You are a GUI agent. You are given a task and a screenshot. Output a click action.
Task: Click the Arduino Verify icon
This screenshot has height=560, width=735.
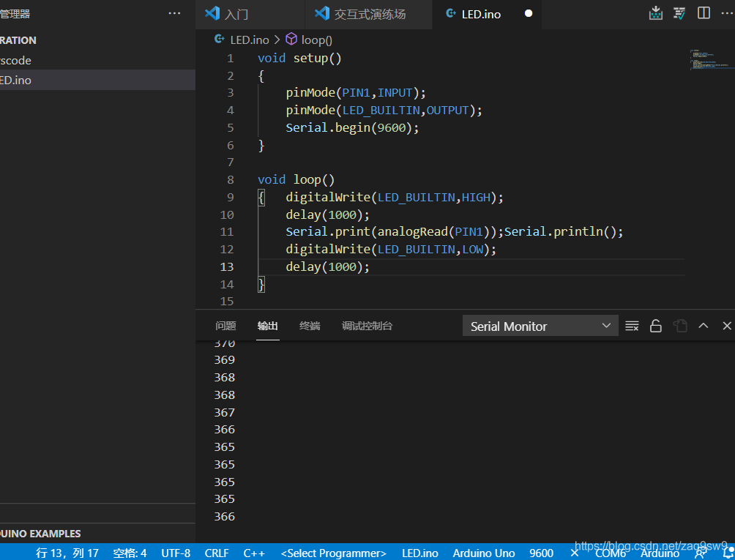(679, 13)
